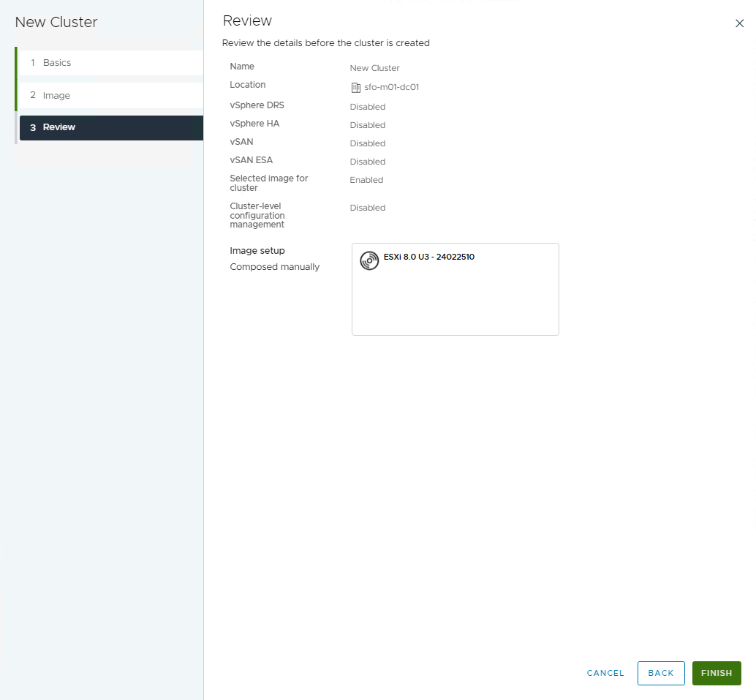The image size is (756, 700).
Task: Click the Cluster-level configuration management label
Action: pyautogui.click(x=257, y=216)
